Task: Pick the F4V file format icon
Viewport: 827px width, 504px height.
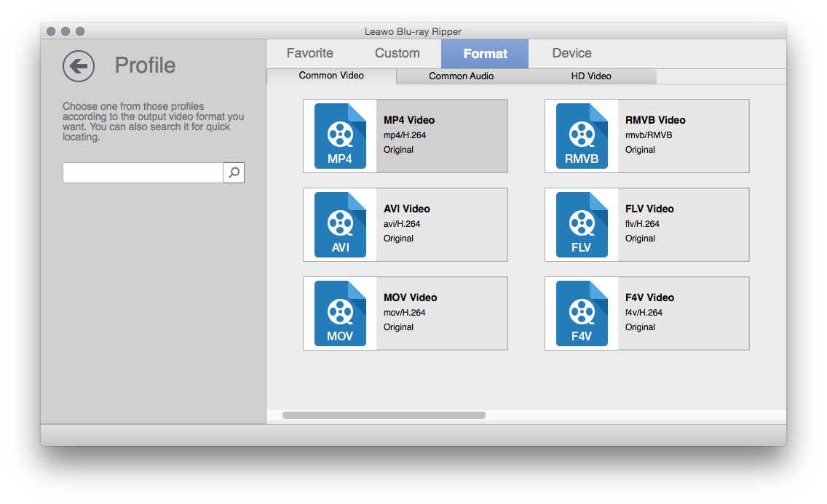Action: tap(582, 313)
